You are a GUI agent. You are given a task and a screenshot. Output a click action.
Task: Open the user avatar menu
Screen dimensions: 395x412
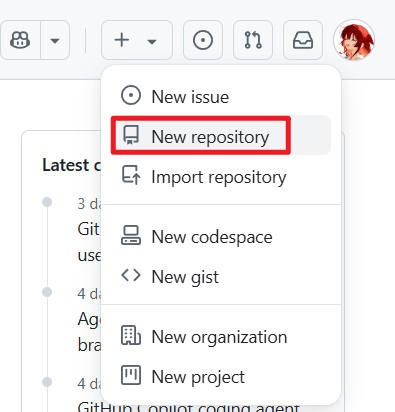pyautogui.click(x=354, y=40)
